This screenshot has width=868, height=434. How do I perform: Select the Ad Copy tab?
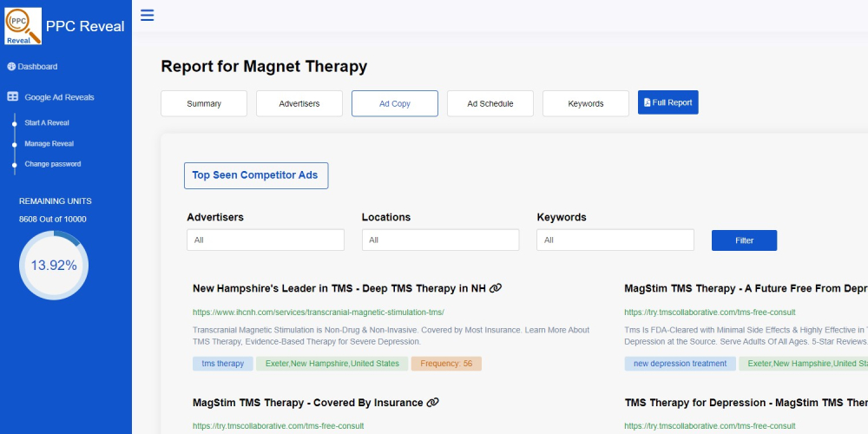click(x=395, y=103)
